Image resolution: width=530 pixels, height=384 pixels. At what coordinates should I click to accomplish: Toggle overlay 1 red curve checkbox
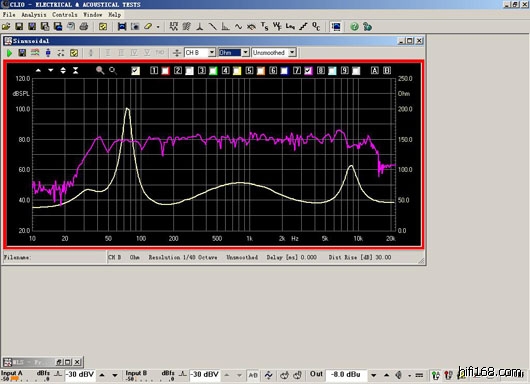click(165, 71)
